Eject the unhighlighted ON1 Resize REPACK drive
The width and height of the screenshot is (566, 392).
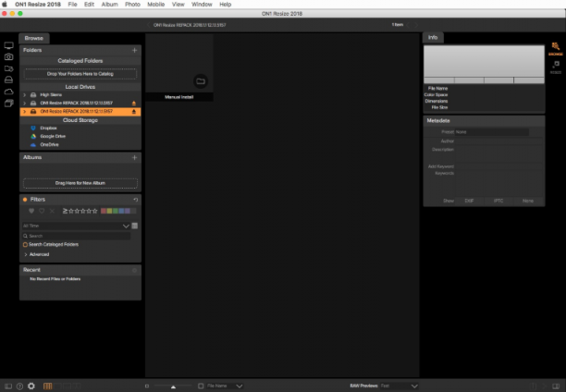point(134,104)
